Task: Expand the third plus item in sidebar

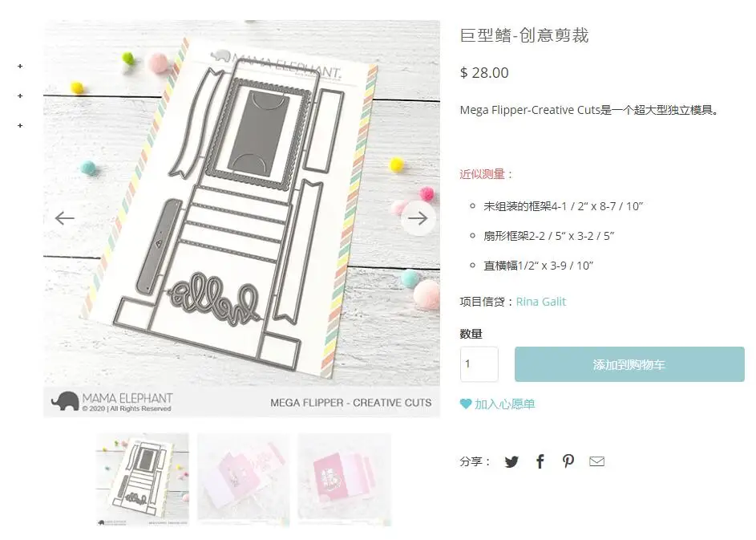Action: click(x=20, y=125)
